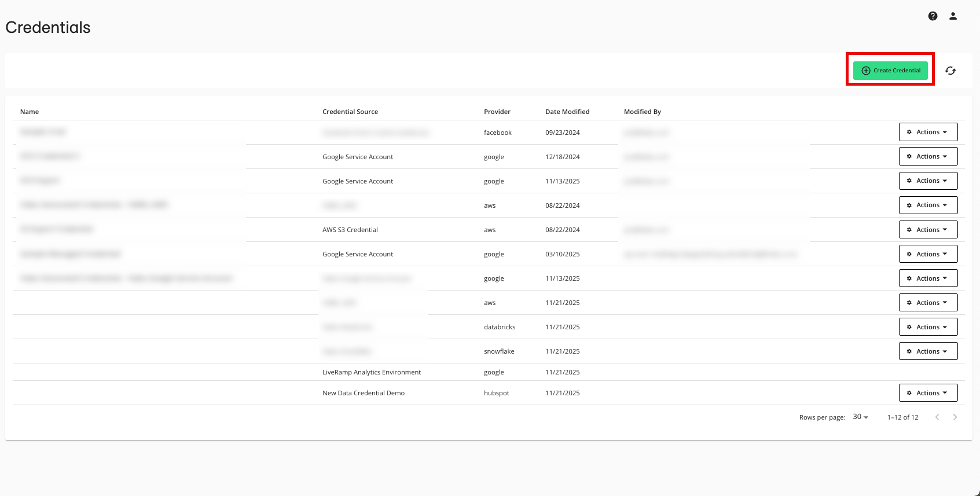Select the New Data Credential Demo row

click(364, 393)
